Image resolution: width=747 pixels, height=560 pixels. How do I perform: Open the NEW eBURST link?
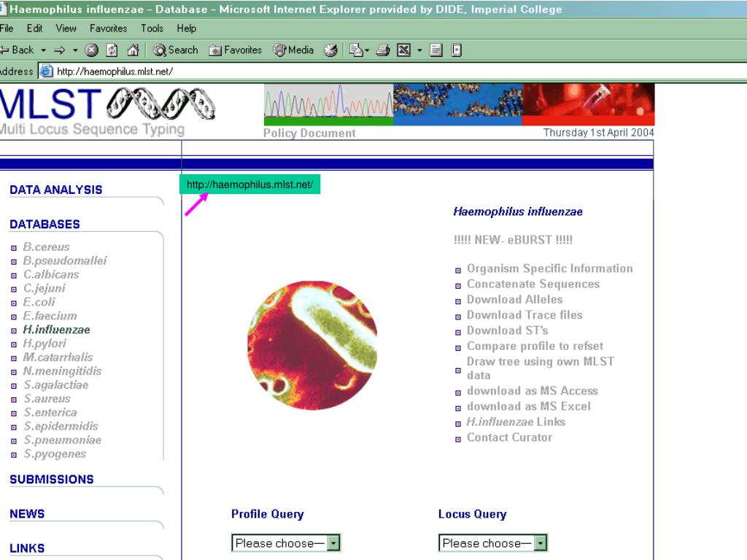513,240
